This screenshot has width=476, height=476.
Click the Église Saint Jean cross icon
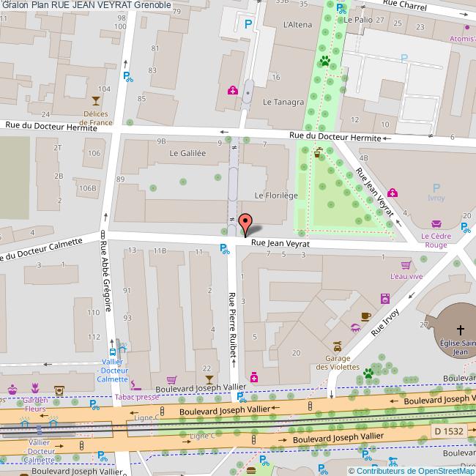pos(461,330)
